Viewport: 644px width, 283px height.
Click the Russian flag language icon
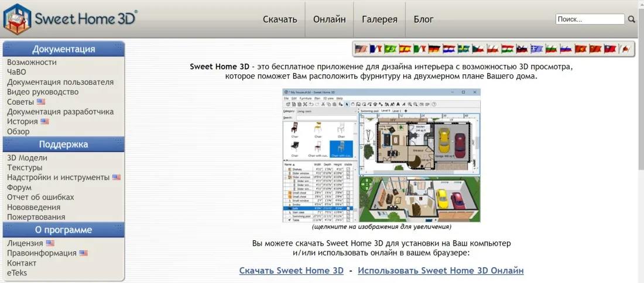click(566, 49)
